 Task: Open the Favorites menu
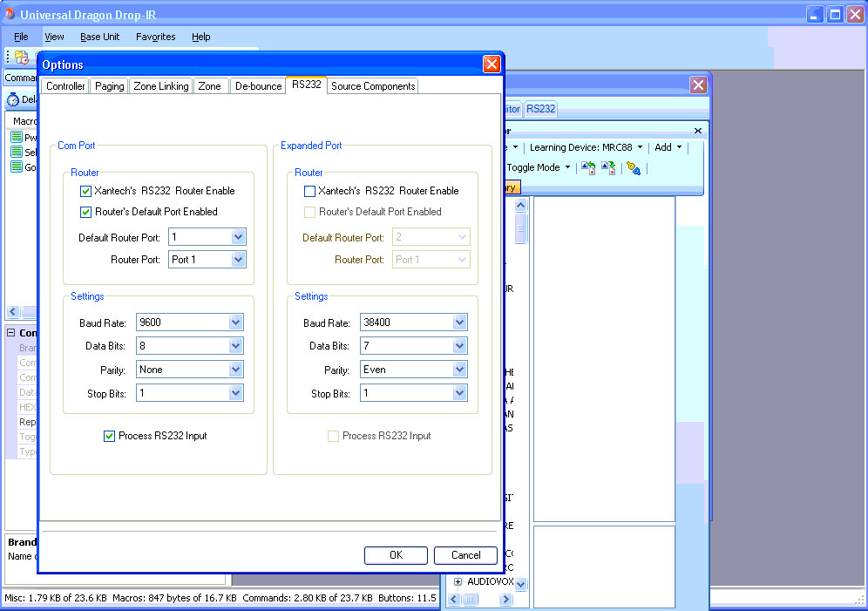pyautogui.click(x=155, y=37)
